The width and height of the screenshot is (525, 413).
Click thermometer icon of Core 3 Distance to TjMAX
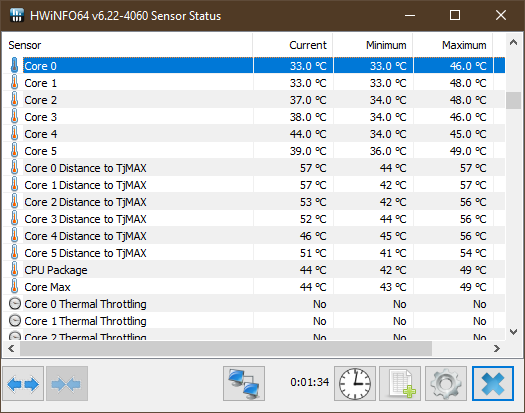tap(14, 219)
